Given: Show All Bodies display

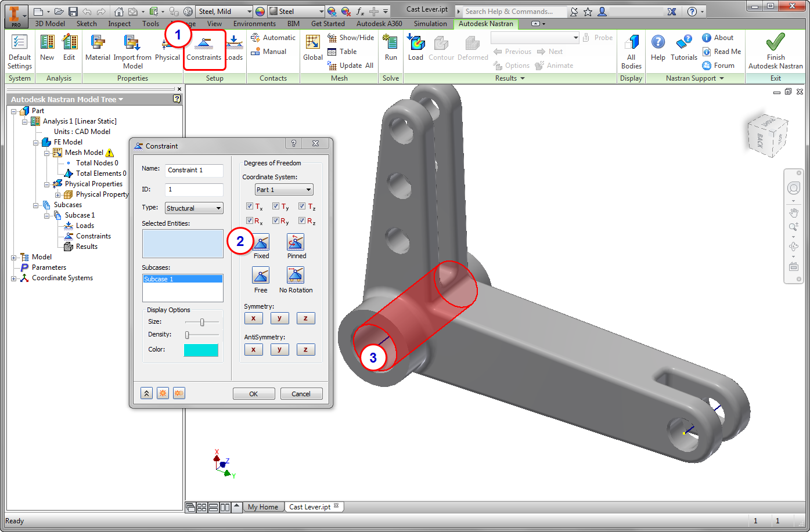Looking at the screenshot, I should point(631,51).
